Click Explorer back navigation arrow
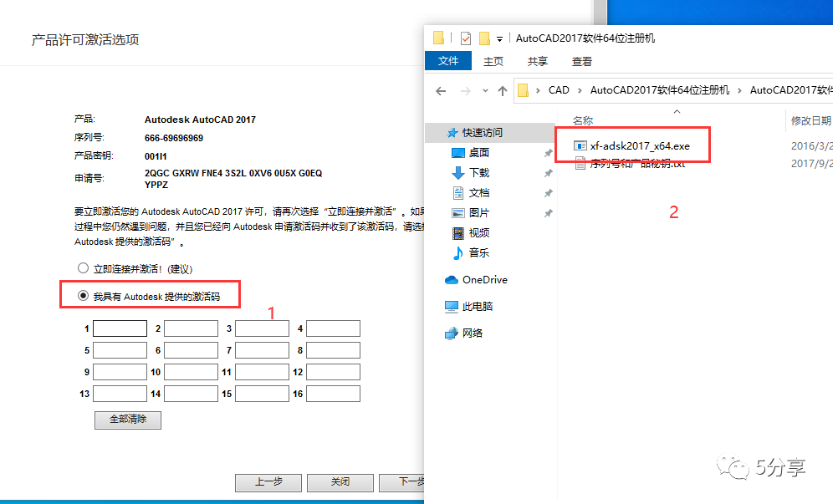Viewport: 833px width, 504px height. pyautogui.click(x=441, y=91)
